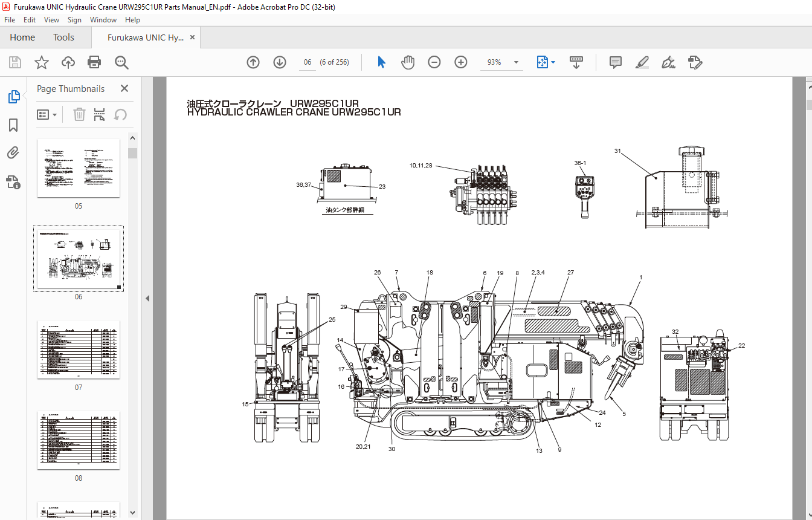Screen dimensions: 812x520
Task: Bookmark this file with star icon
Action: point(41,62)
